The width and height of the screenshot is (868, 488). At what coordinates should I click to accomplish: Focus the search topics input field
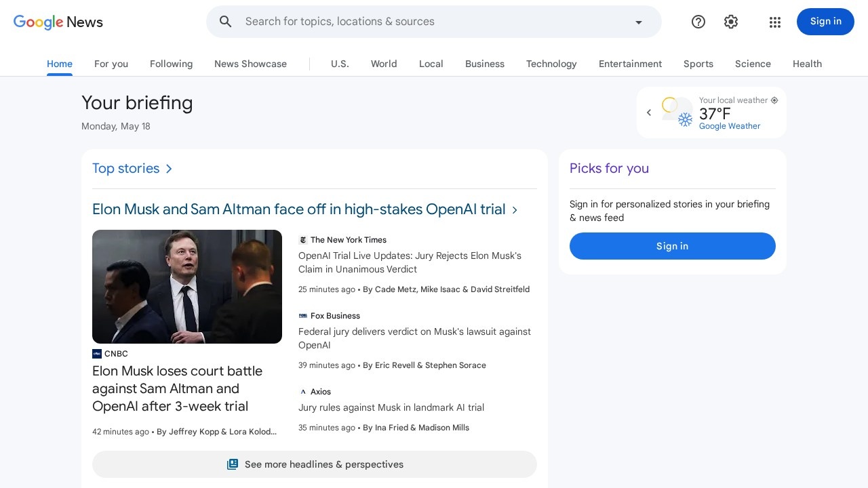(434, 22)
